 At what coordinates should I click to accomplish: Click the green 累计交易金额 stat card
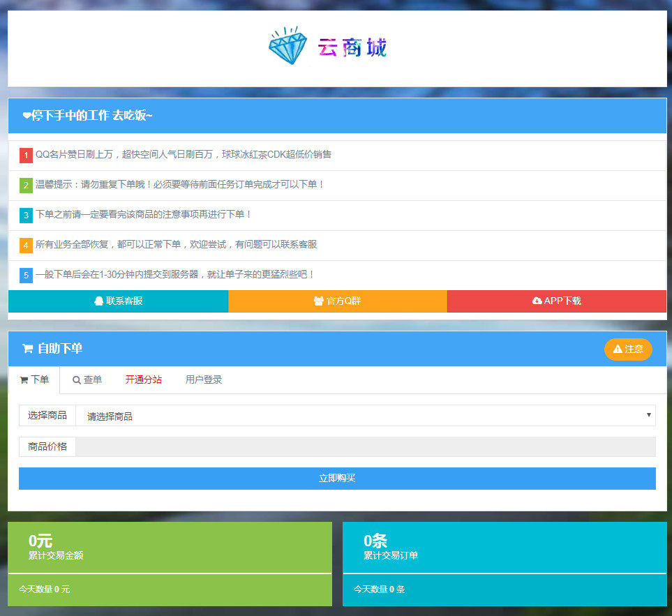(170, 548)
